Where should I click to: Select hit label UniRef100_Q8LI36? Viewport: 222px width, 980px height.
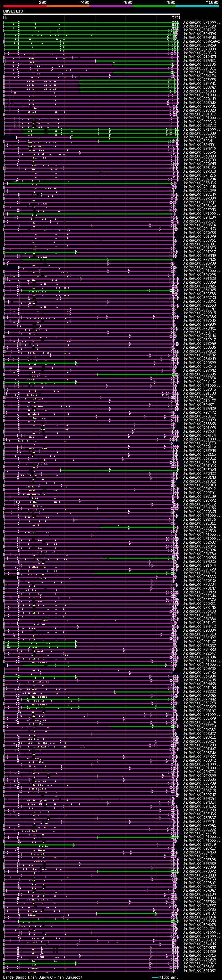pos(199,64)
